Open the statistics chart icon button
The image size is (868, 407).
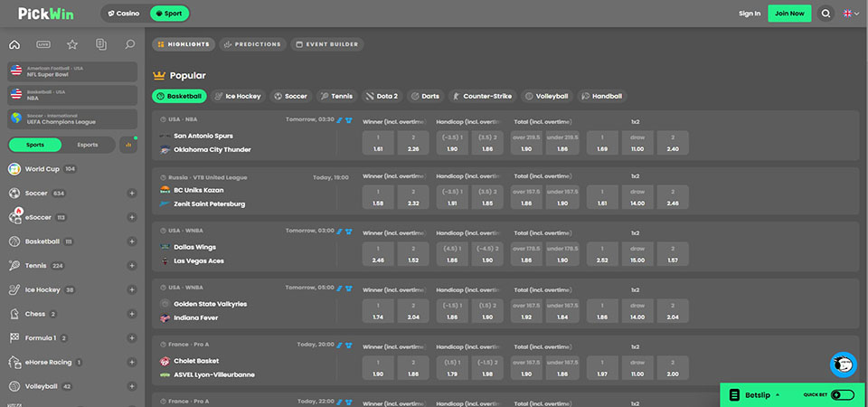tap(128, 145)
